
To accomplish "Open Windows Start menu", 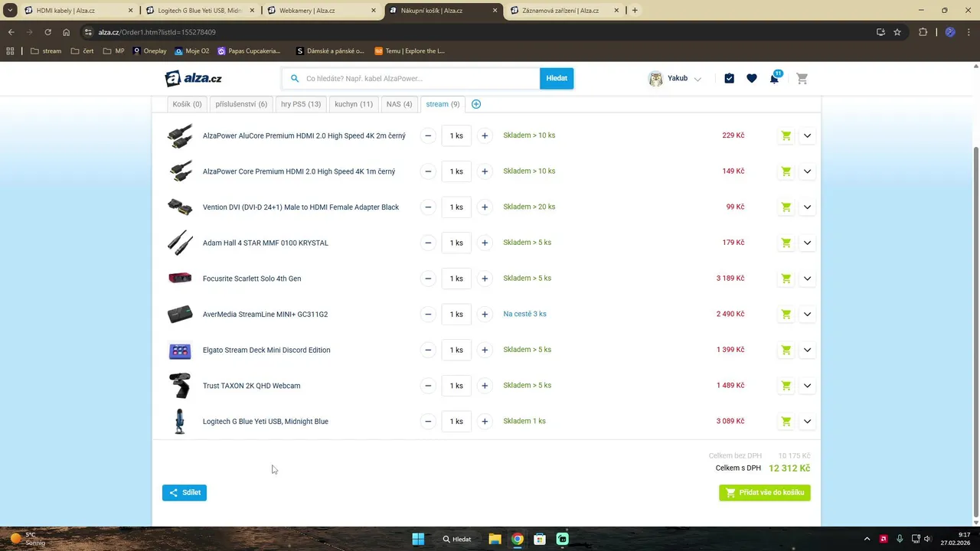I will [418, 539].
